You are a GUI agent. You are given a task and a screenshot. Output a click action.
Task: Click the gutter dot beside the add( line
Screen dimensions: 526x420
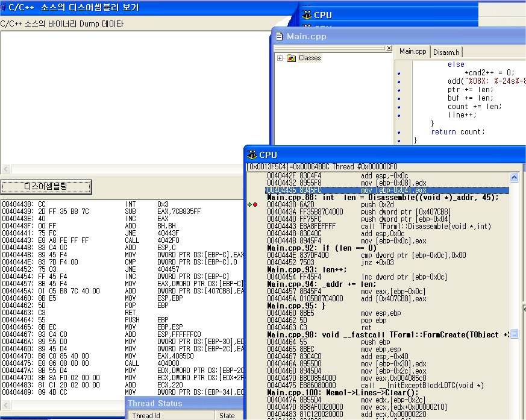[x=399, y=81]
